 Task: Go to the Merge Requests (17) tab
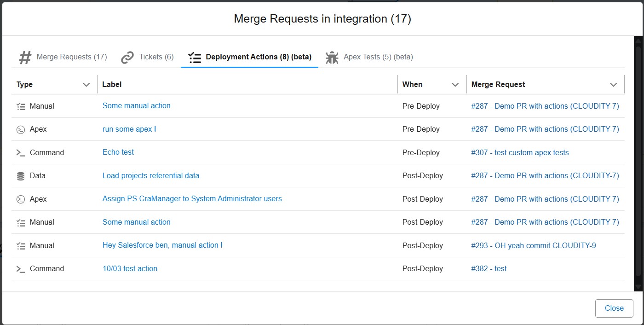click(71, 57)
